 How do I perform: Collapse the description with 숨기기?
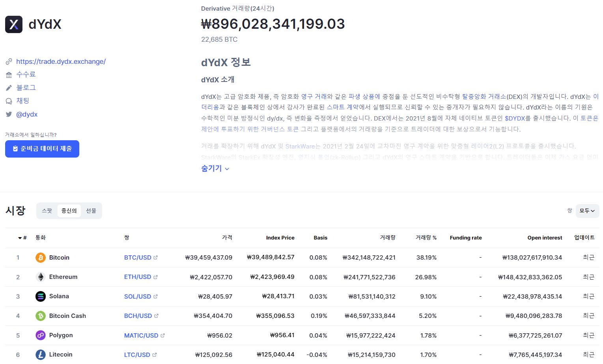215,168
